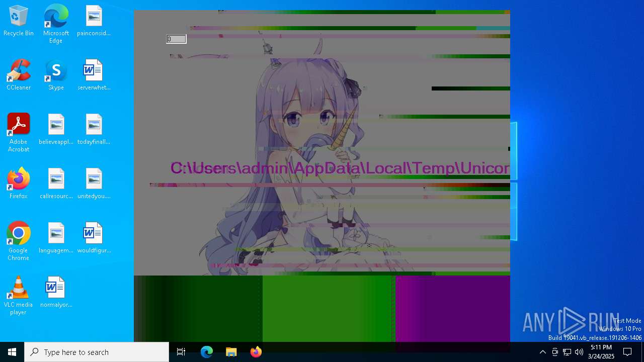Launch the VLC media player shortcut
The width and height of the screenshot is (644, 362).
click(x=19, y=296)
